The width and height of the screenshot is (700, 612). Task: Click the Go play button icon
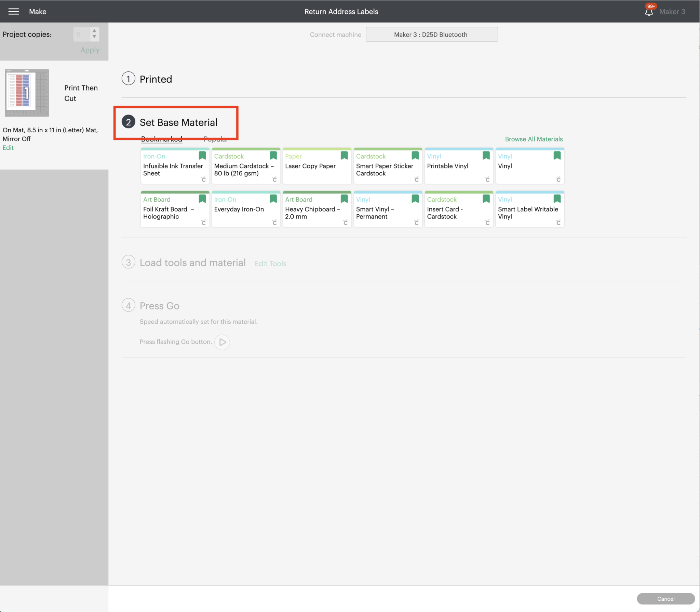click(222, 342)
